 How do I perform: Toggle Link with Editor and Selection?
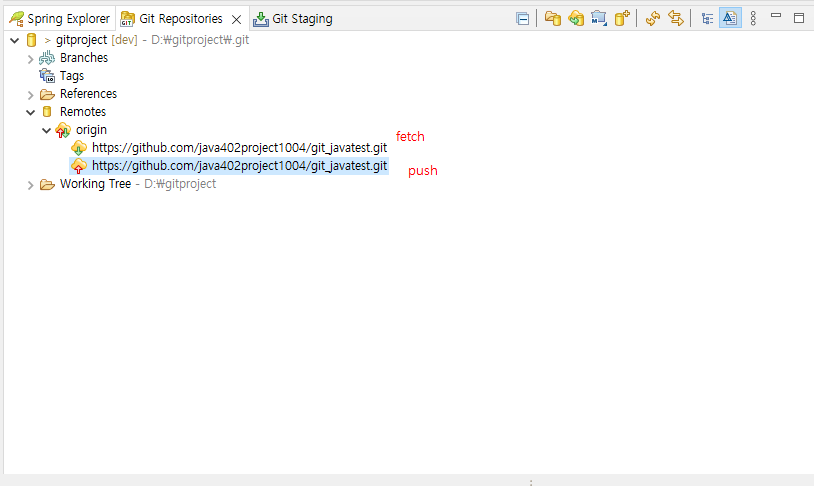coord(675,19)
